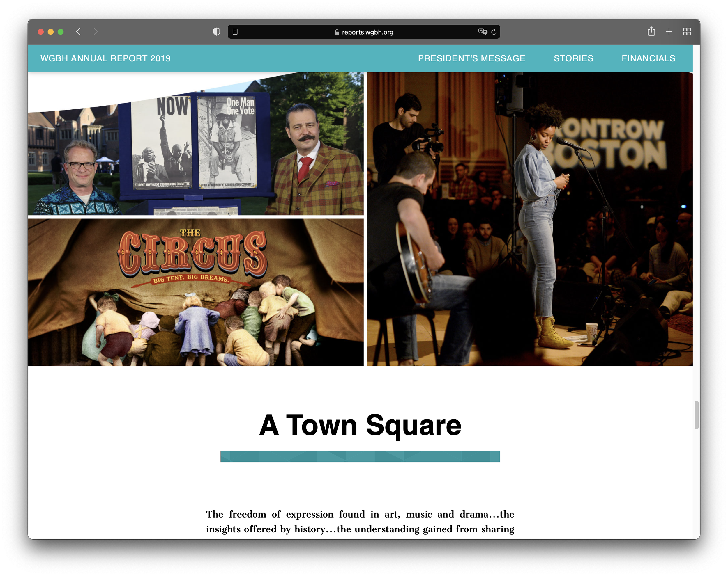Click the Safari forward arrow
728x576 pixels.
(x=96, y=32)
